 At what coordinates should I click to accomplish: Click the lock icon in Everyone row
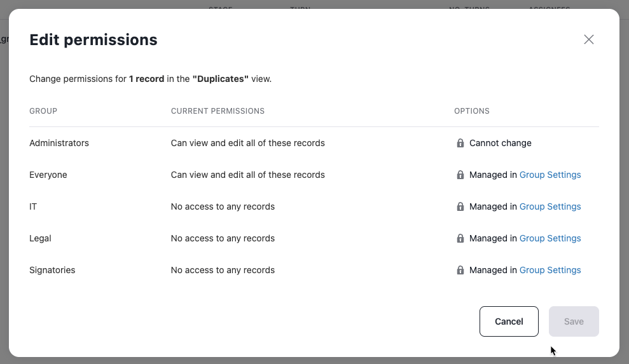point(460,175)
